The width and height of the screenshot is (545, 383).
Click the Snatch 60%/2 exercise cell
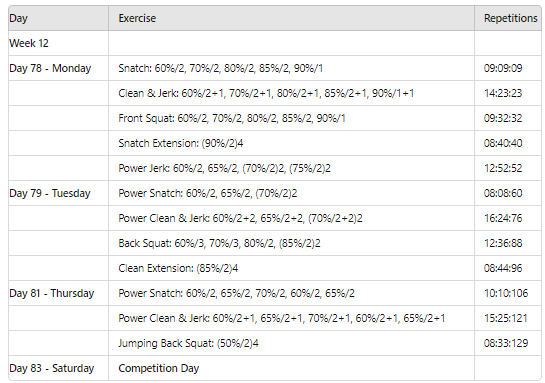[x=291, y=68]
